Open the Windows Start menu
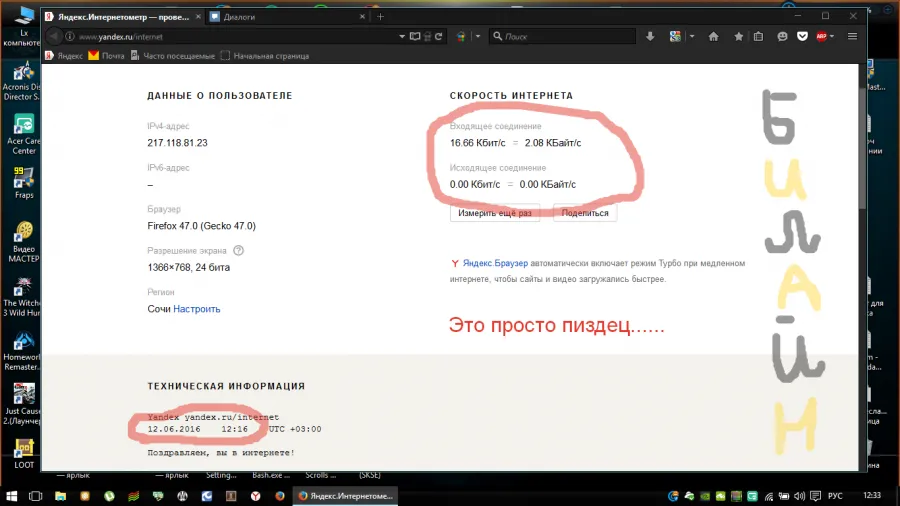This screenshot has width=900, height=506. [x=11, y=496]
